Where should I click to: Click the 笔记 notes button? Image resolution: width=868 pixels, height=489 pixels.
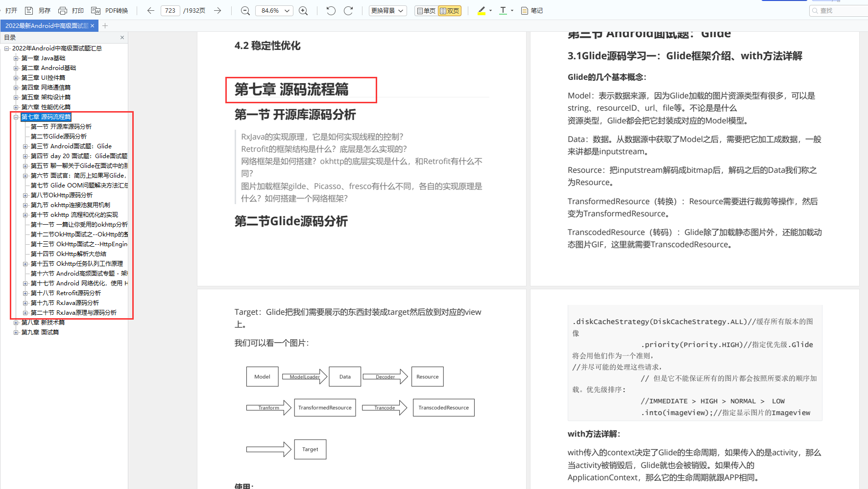pos(532,11)
